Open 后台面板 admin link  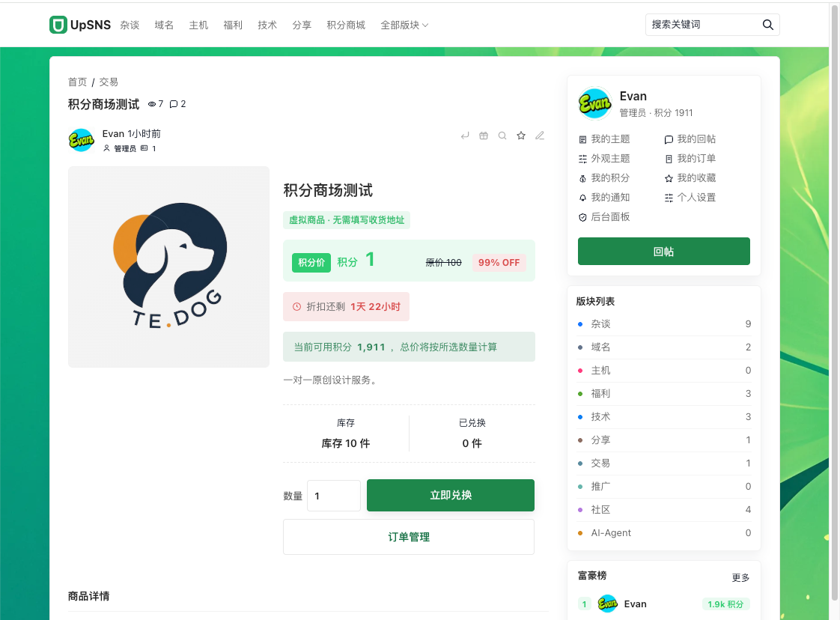pyautogui.click(x=604, y=217)
